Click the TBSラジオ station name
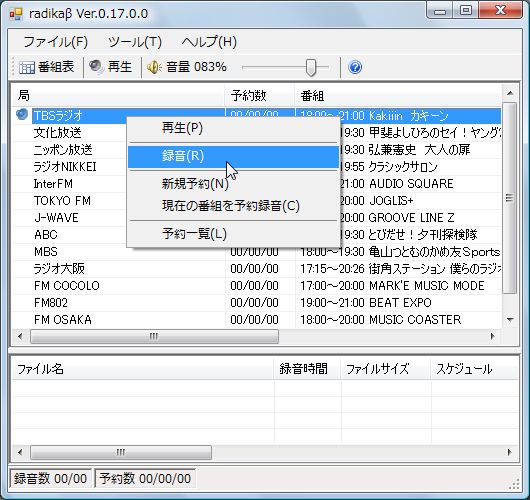This screenshot has width=530, height=500. click(x=58, y=116)
